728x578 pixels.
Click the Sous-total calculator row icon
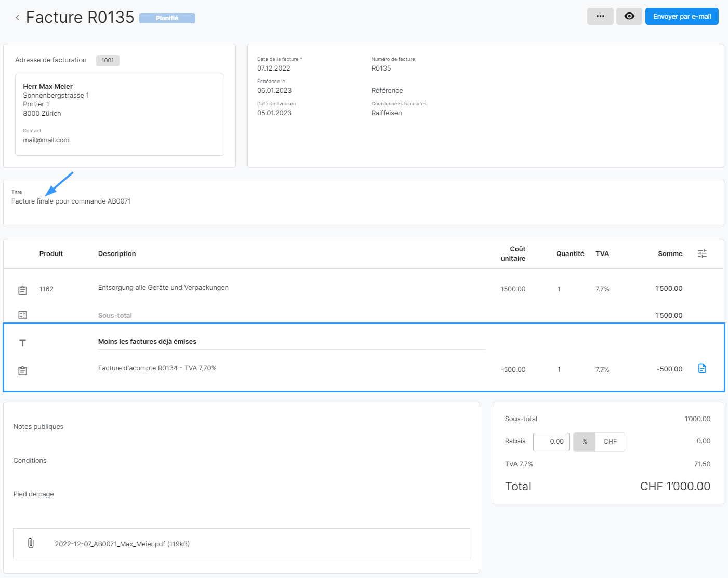[x=22, y=315]
